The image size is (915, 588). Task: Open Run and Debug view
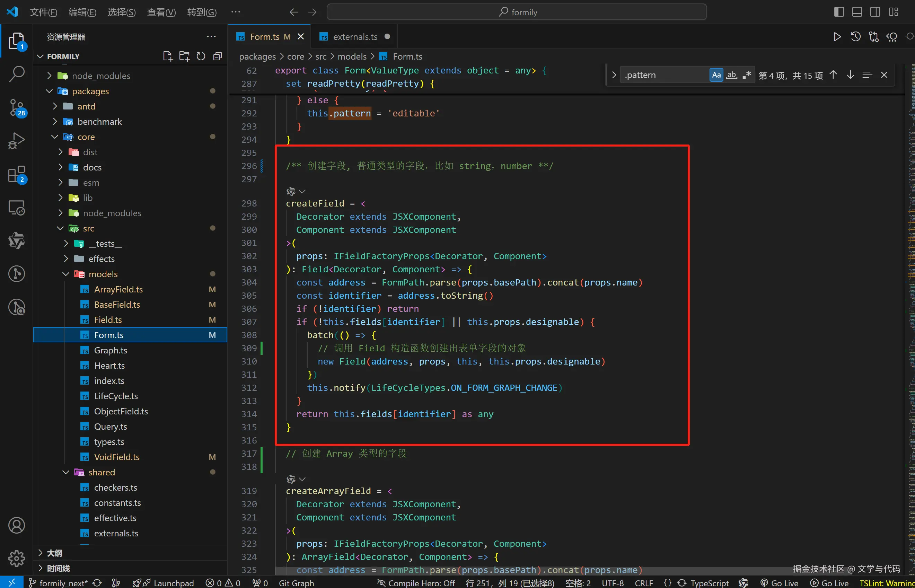pyautogui.click(x=16, y=141)
